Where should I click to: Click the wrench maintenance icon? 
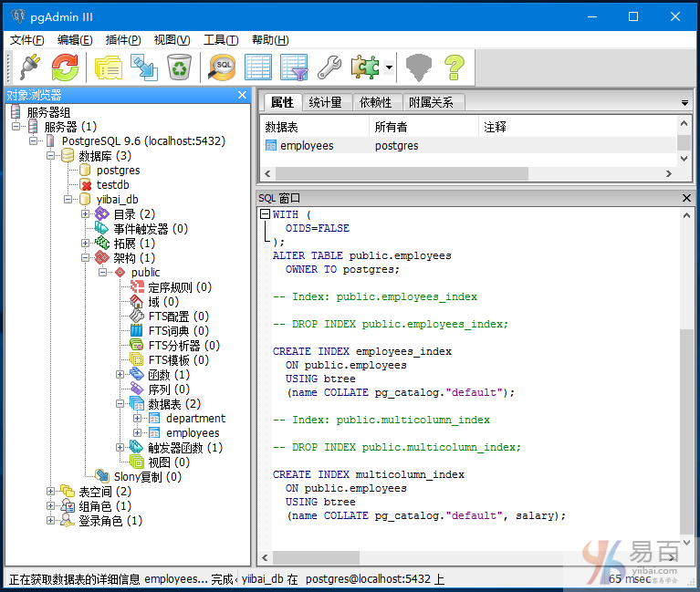(x=329, y=67)
